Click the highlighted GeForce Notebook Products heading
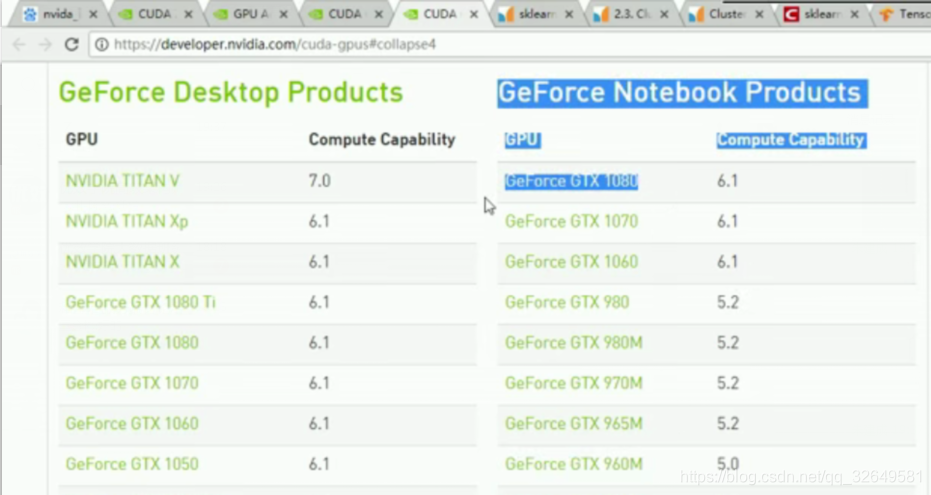 [682, 93]
